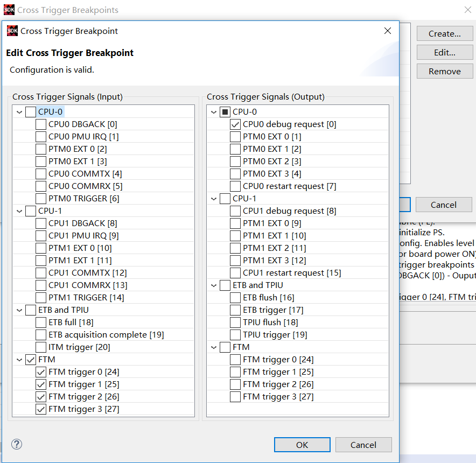Screen dimensions: 476x463
Task: Enable CPU1 PMU IRQ [9] checkbox
Action: click(41, 236)
